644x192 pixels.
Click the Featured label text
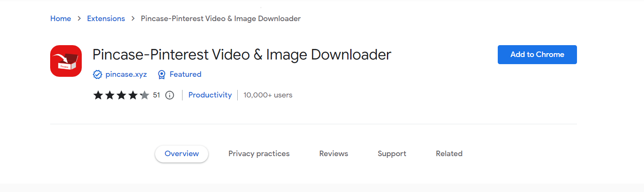coord(185,75)
